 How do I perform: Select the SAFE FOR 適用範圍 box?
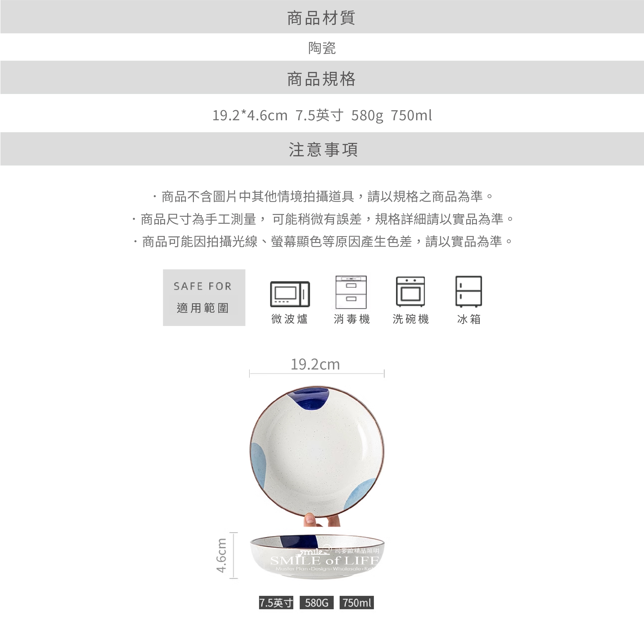(204, 298)
